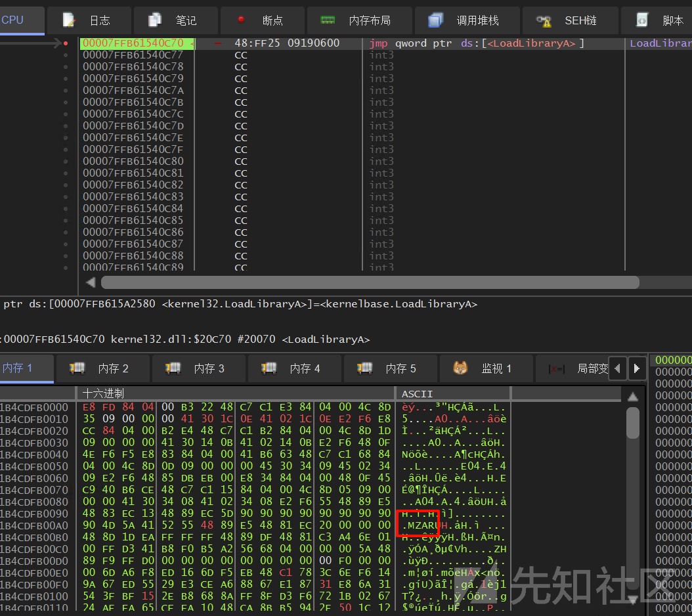Viewport: 692px width, 616px height.
Task: Select the ASCII text in row 1B4CDFB0000
Action: click(x=454, y=407)
